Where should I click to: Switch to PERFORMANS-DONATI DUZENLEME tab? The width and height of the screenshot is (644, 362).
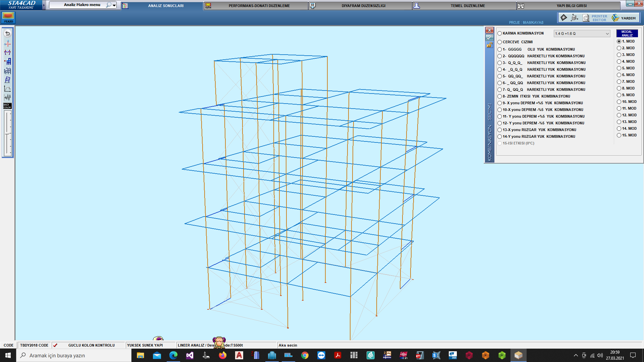coord(259,6)
